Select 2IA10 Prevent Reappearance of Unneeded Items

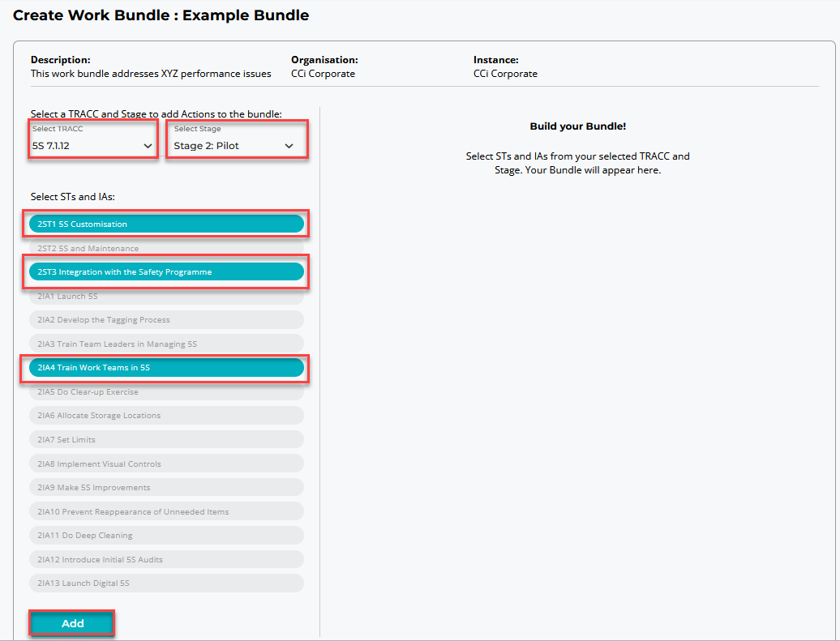166,512
